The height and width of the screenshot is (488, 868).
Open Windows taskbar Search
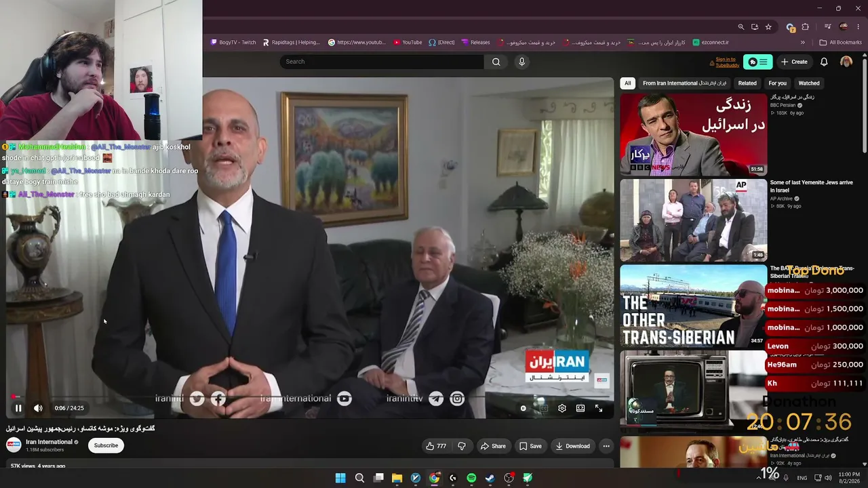tap(359, 478)
